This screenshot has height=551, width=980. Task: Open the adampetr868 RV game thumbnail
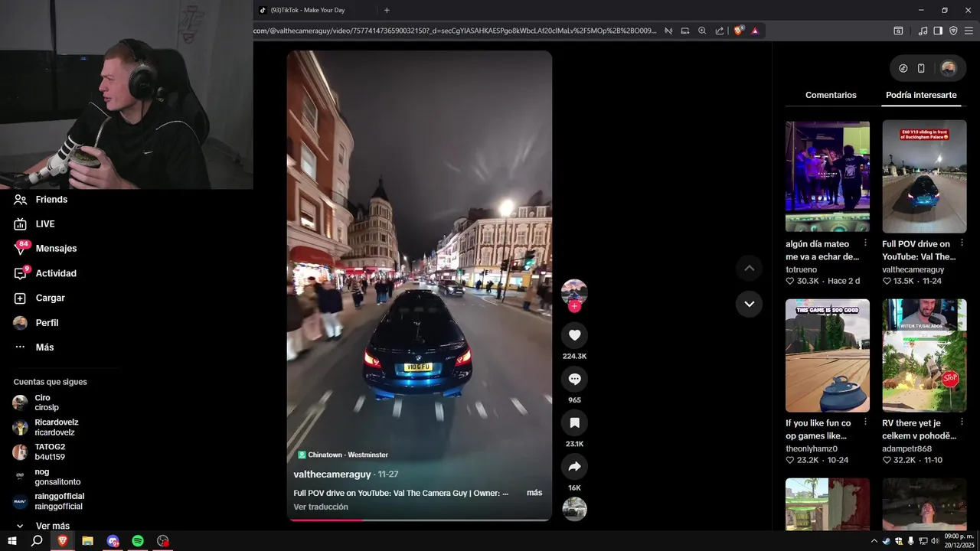click(x=924, y=356)
